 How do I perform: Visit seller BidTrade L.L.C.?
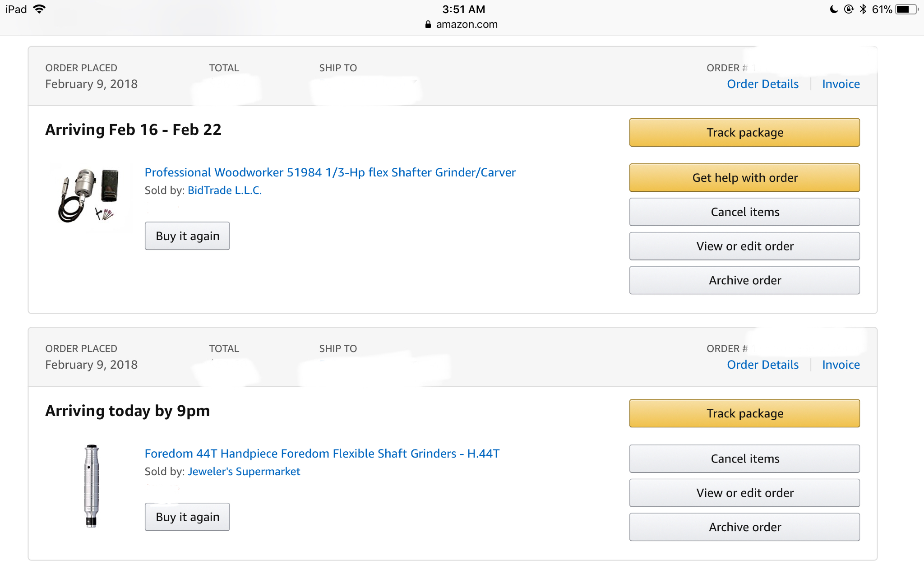[x=225, y=190]
